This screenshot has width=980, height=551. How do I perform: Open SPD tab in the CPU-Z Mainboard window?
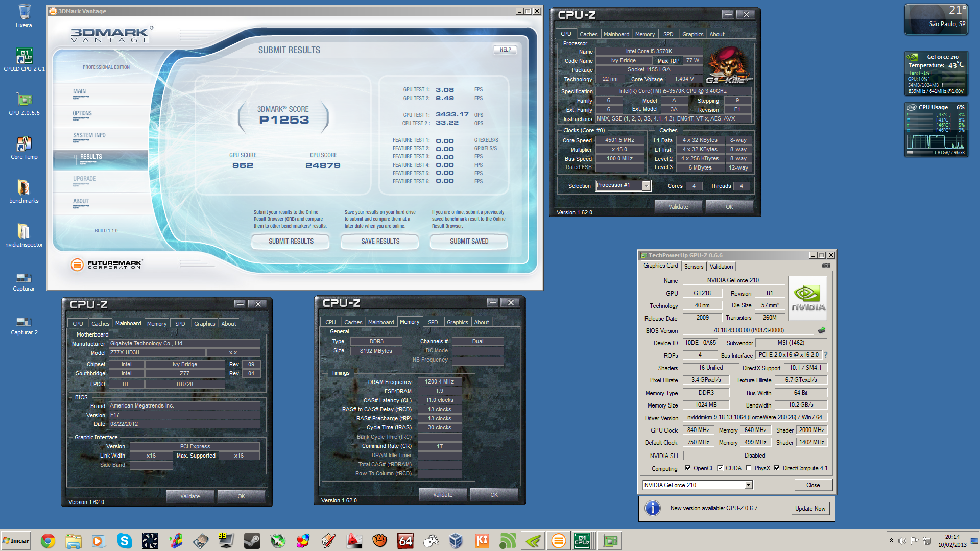180,324
